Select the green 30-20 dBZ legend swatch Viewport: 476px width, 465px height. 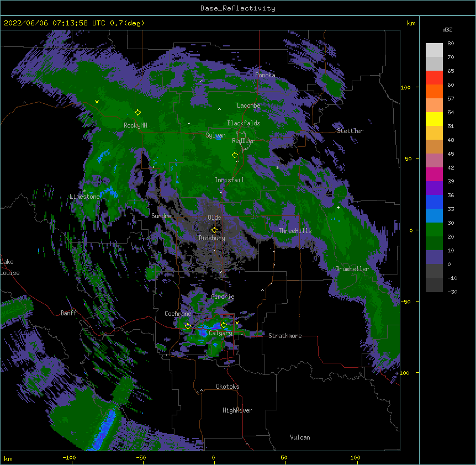click(x=434, y=230)
